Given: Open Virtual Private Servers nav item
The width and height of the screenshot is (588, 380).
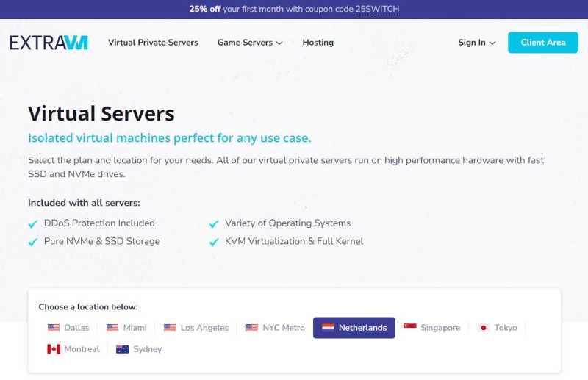Looking at the screenshot, I should (153, 43).
